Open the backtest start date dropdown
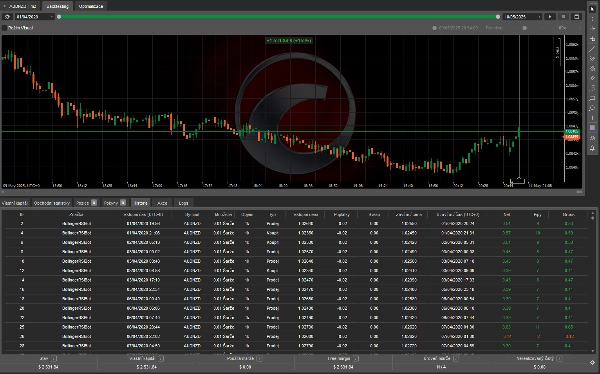 [34, 17]
